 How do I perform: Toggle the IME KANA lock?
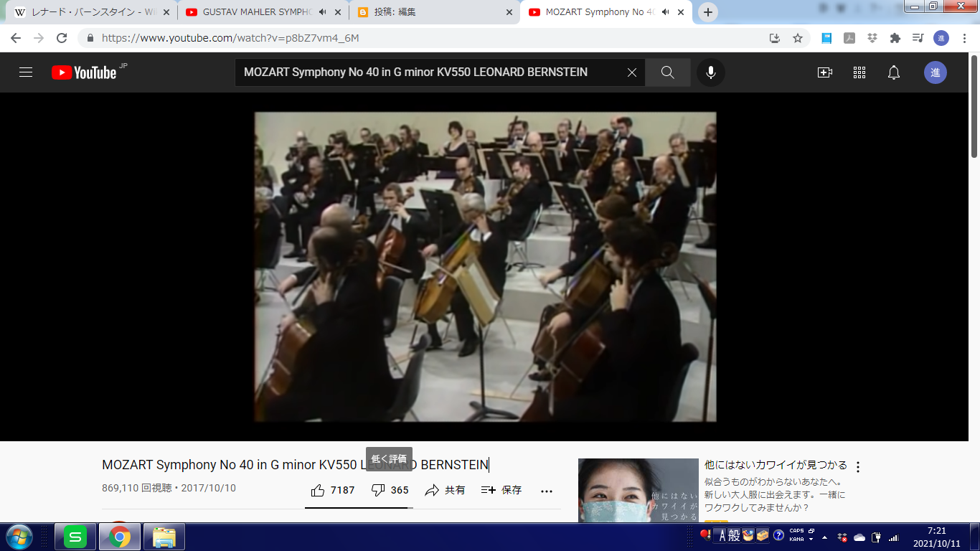point(796,539)
